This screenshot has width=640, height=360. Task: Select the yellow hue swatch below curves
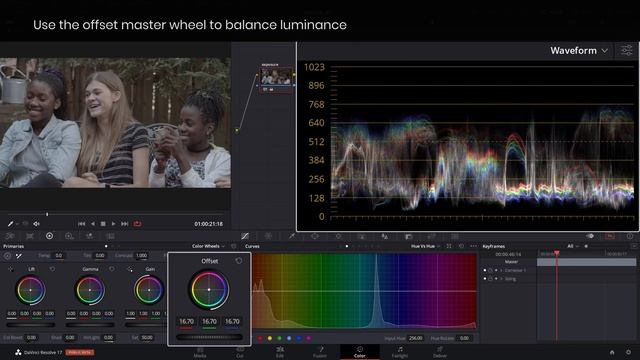(270, 338)
